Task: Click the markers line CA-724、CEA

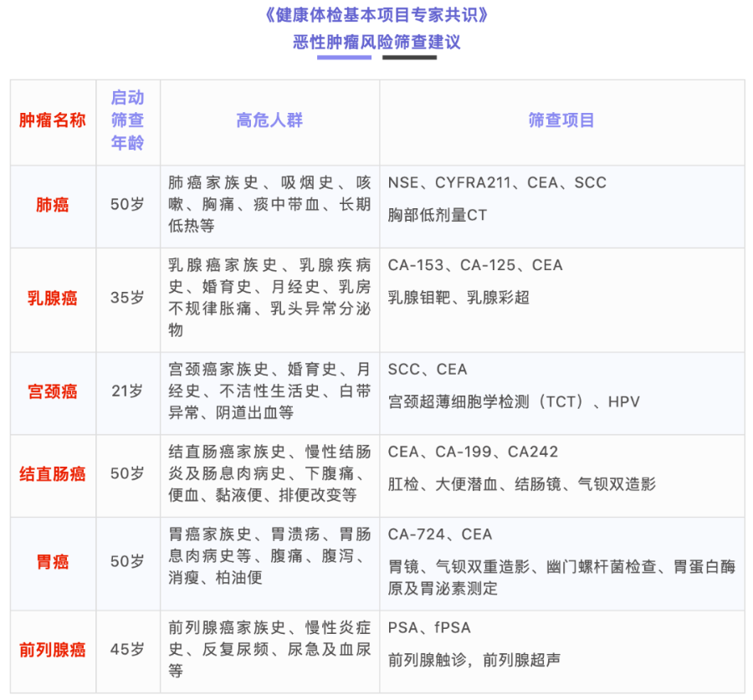Action: point(440,535)
